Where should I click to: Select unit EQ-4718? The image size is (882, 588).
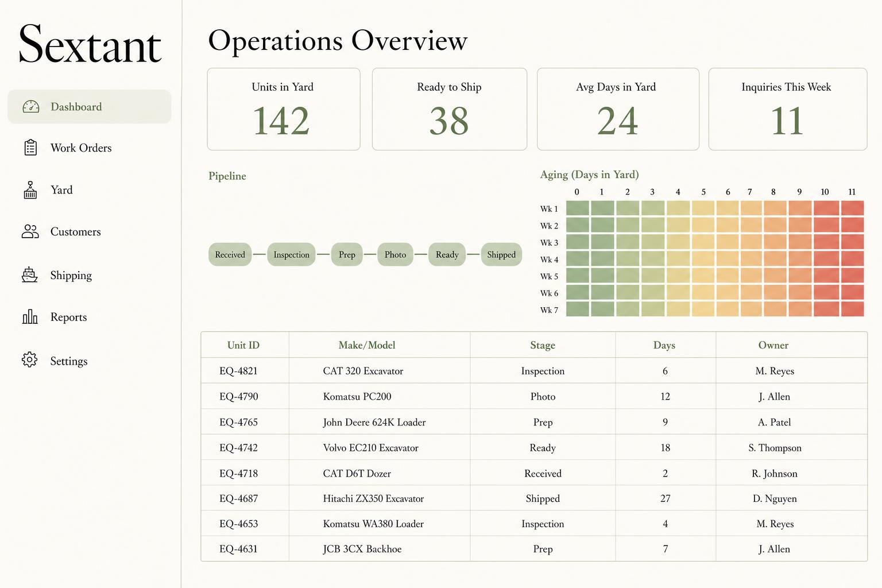pos(238,473)
